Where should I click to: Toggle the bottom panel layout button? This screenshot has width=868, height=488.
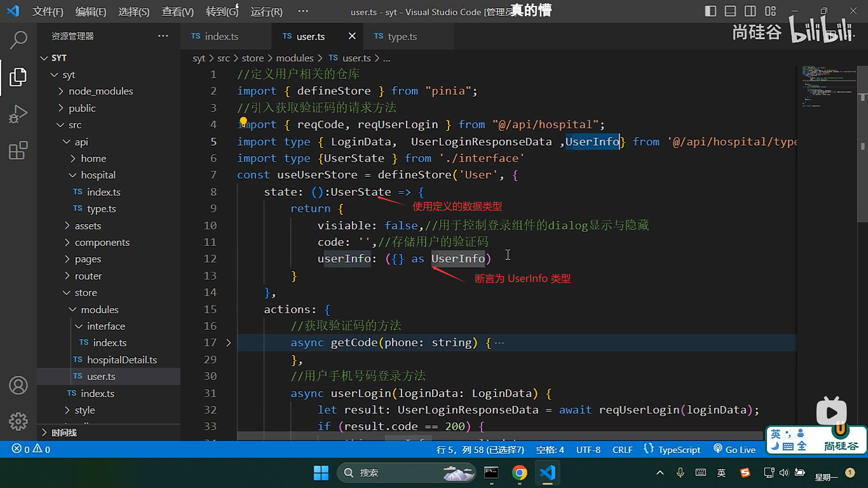point(730,11)
